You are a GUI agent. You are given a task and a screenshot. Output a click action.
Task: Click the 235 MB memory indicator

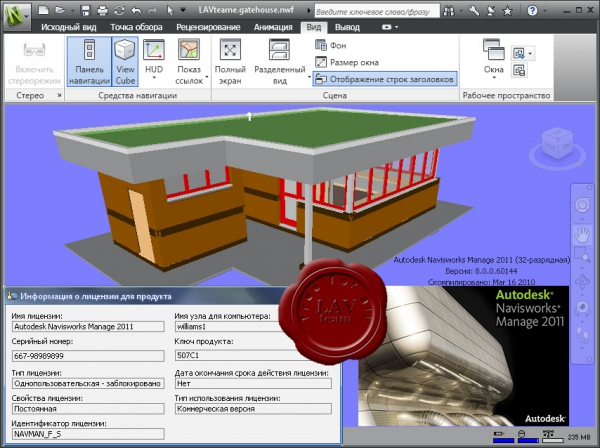click(579, 437)
